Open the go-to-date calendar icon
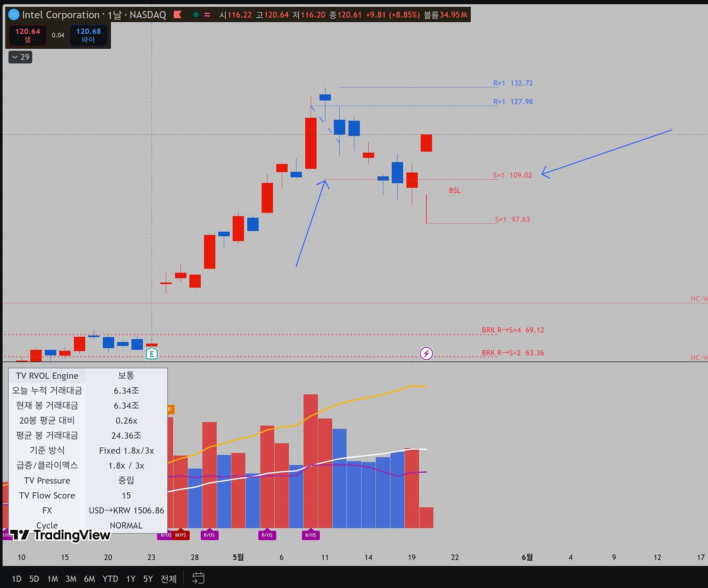708x588 pixels. coord(198,578)
